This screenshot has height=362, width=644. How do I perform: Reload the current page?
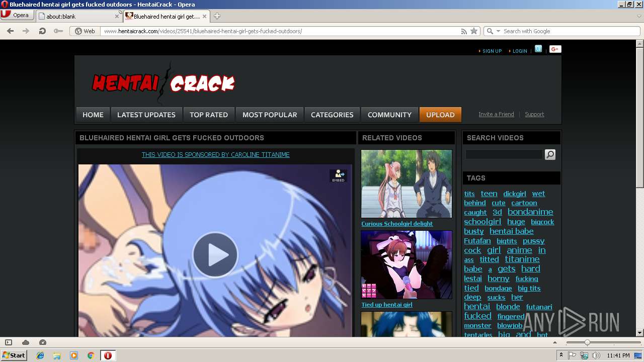42,31
